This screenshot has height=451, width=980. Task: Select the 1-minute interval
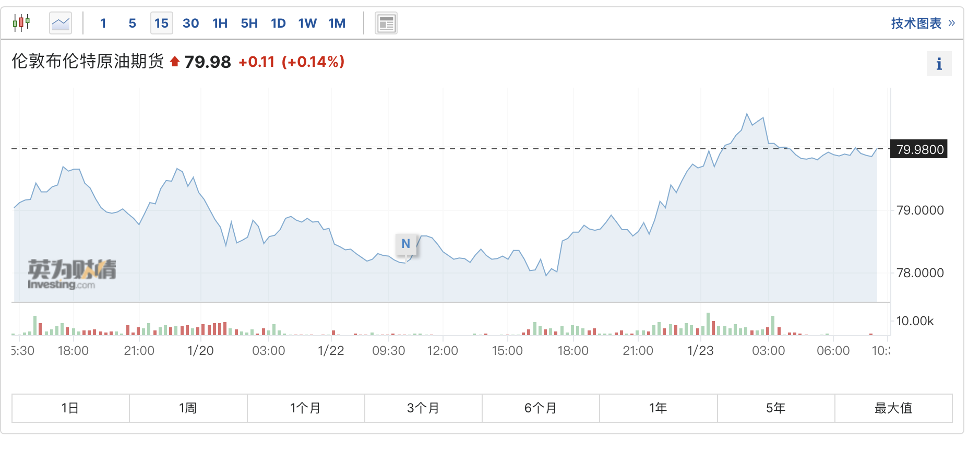click(103, 23)
